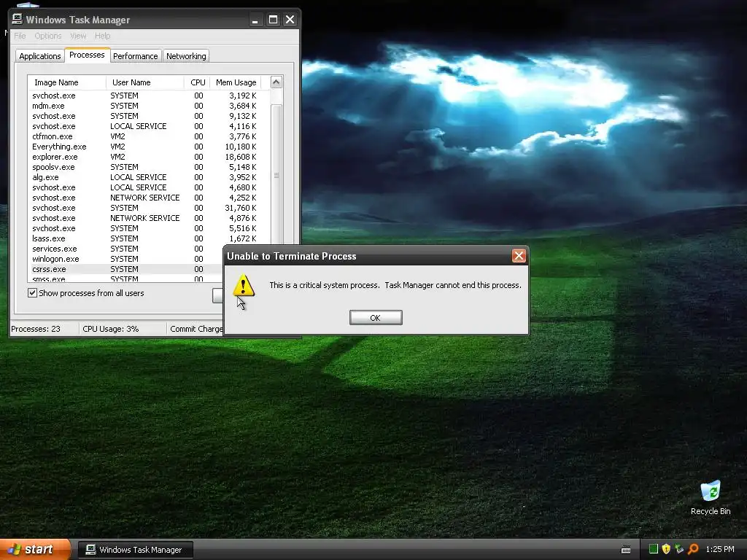Close the Windows Task Manager window
The image size is (747, 560).
(x=290, y=20)
